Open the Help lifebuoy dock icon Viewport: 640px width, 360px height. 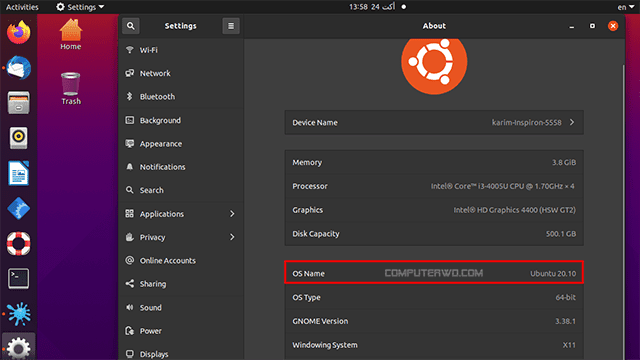click(18, 244)
